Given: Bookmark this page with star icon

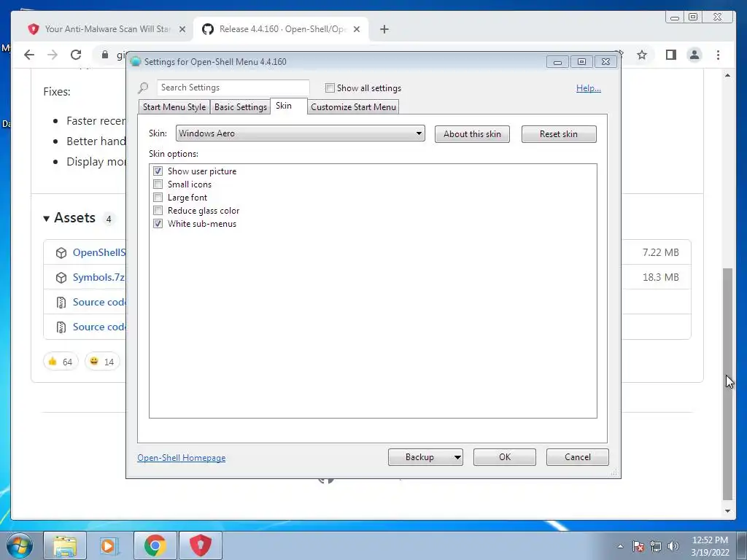Looking at the screenshot, I should pos(642,55).
